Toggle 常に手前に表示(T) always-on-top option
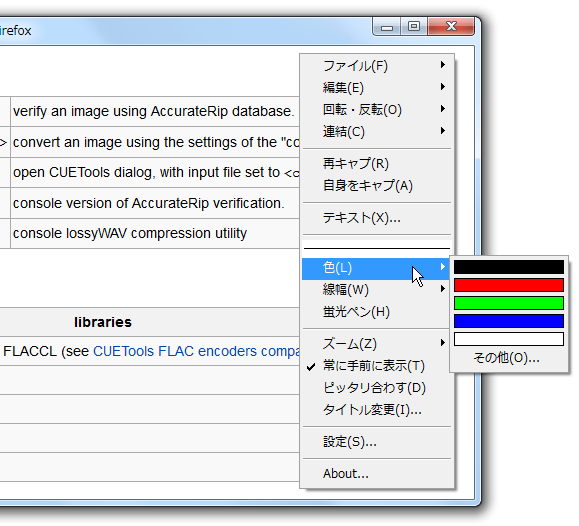 376,366
